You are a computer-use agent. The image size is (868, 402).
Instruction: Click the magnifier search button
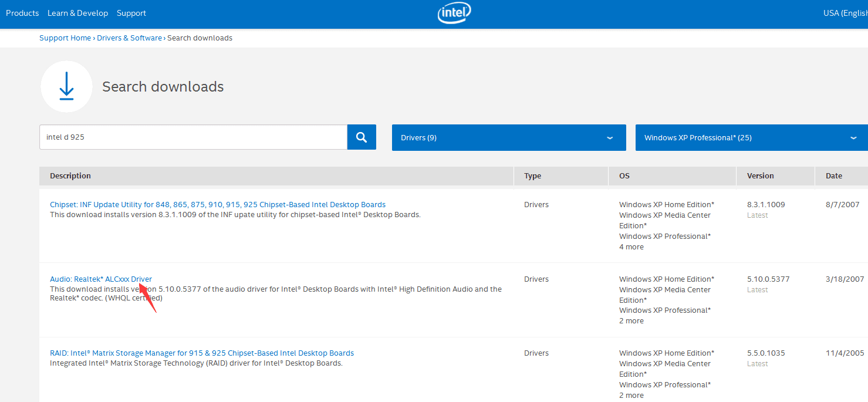pos(362,137)
